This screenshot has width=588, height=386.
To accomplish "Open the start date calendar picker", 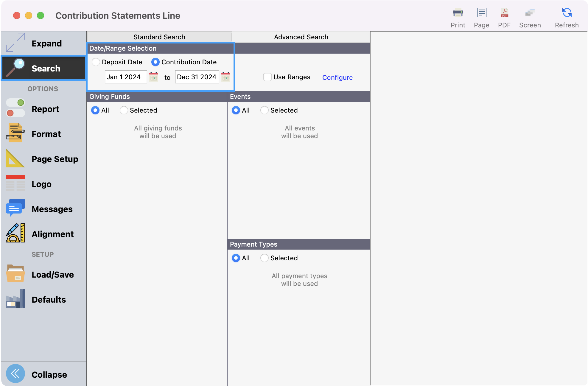I will tap(154, 77).
